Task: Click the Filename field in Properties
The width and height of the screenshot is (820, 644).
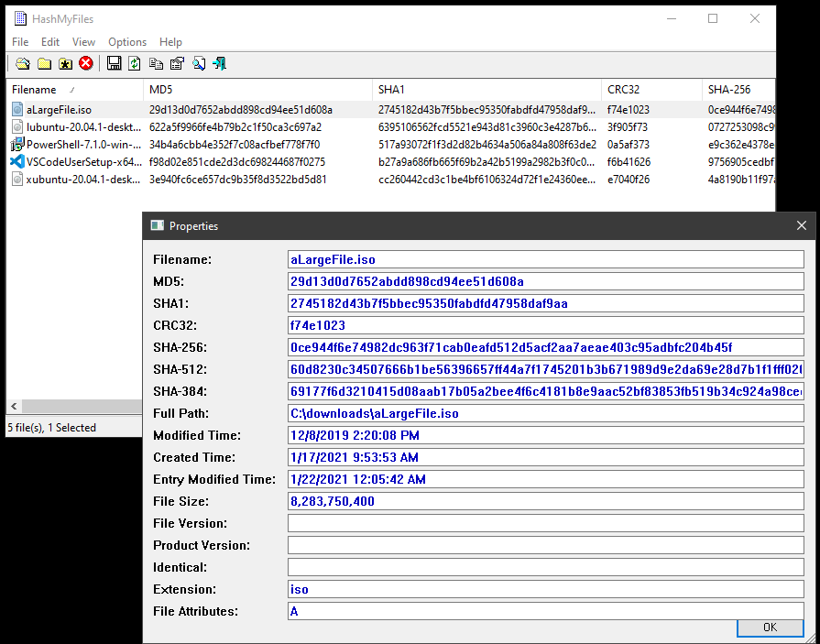Action: 545,259
